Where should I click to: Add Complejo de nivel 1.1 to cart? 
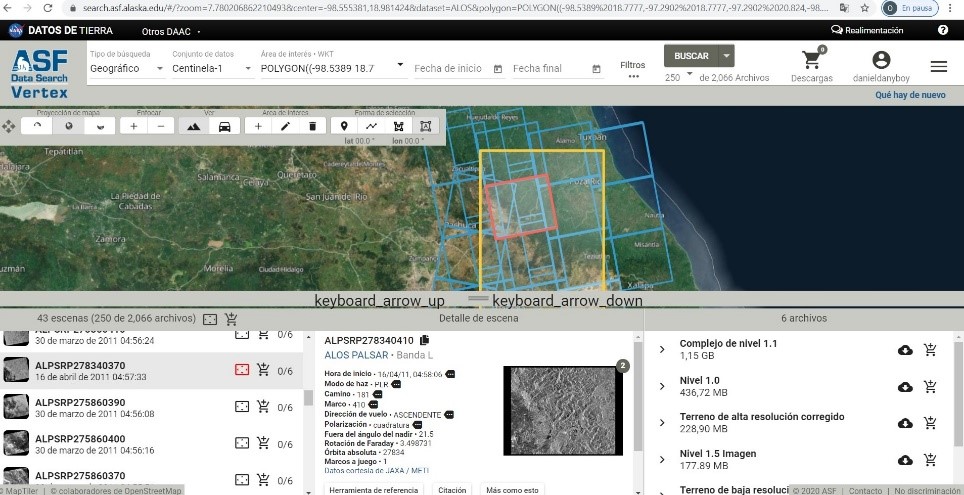pos(931,350)
